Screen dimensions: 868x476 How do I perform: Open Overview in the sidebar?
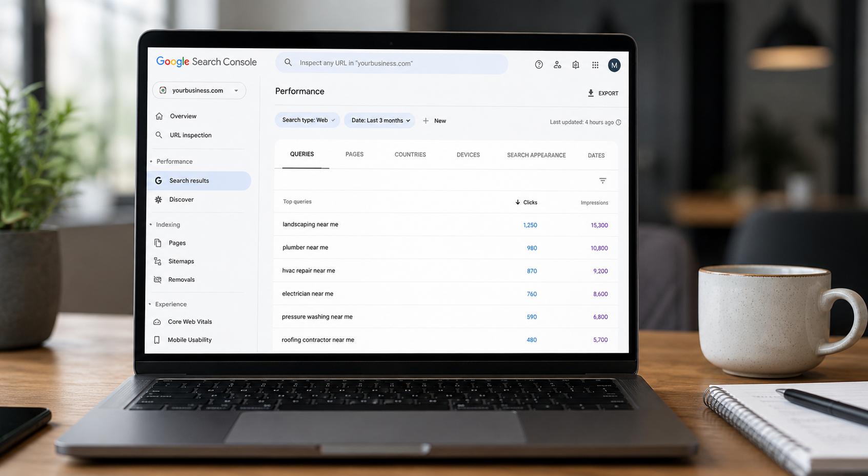coord(183,116)
